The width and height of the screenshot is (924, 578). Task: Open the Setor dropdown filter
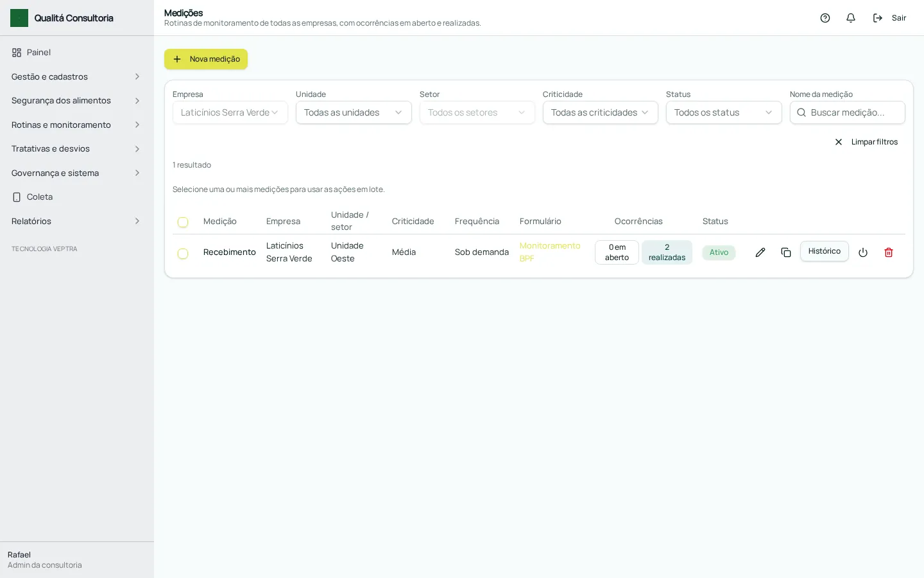(x=477, y=112)
